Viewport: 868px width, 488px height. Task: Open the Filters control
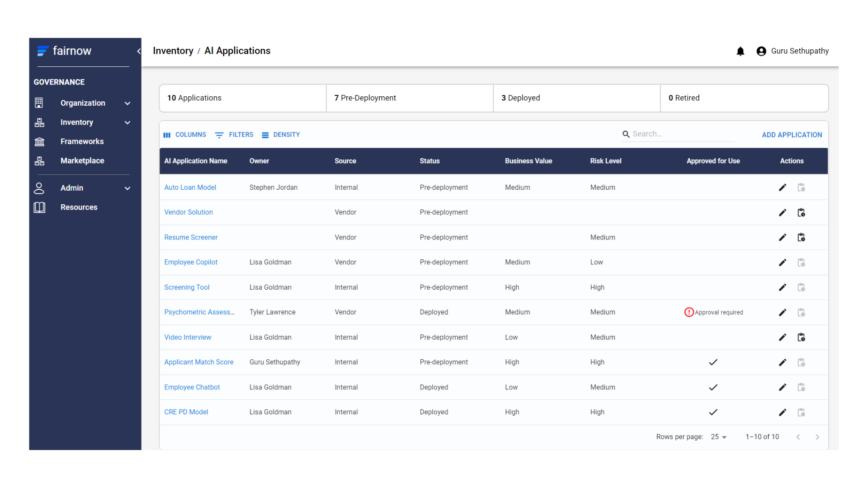[x=220, y=135]
